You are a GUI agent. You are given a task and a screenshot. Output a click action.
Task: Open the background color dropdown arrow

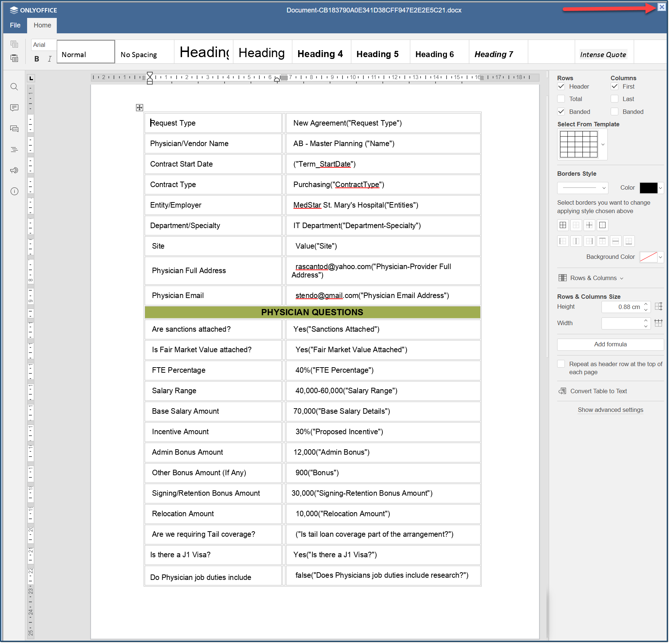point(660,257)
